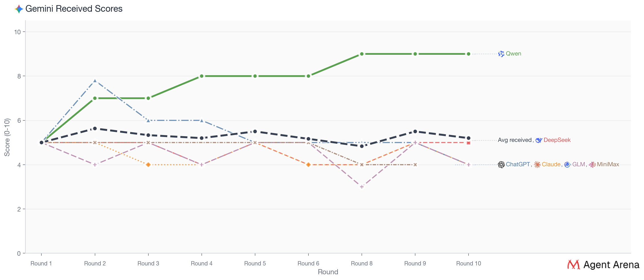Click the Qwen logo icon
644x280 pixels.
pos(501,54)
